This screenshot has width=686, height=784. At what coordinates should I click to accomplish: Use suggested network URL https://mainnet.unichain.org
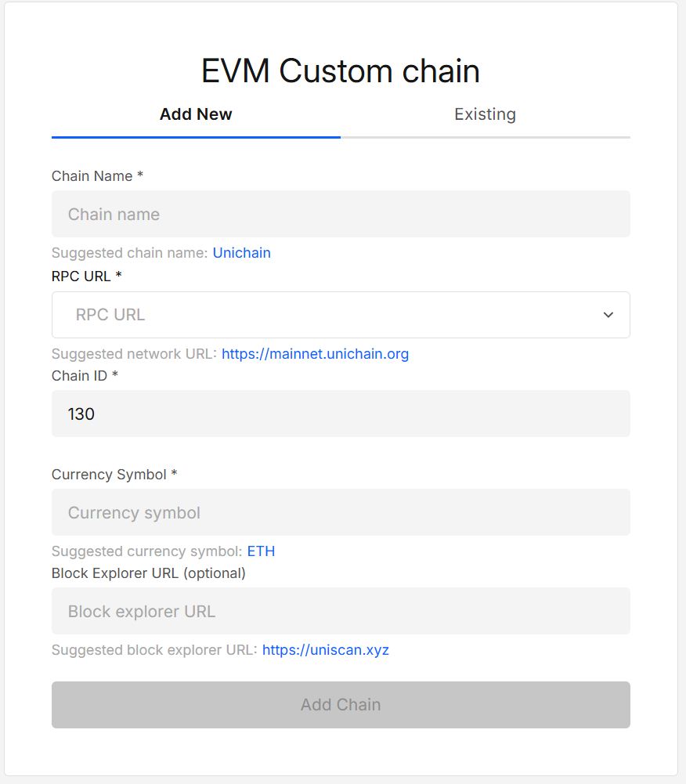[x=315, y=354]
